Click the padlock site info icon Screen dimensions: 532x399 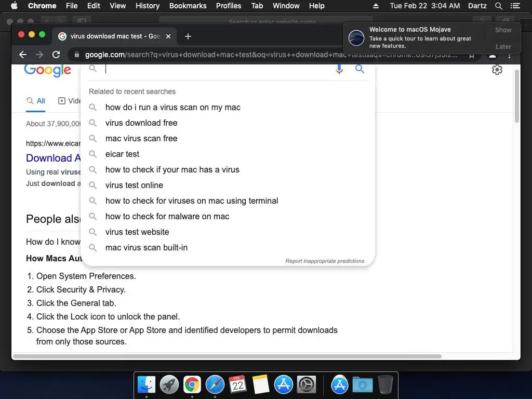pos(77,55)
